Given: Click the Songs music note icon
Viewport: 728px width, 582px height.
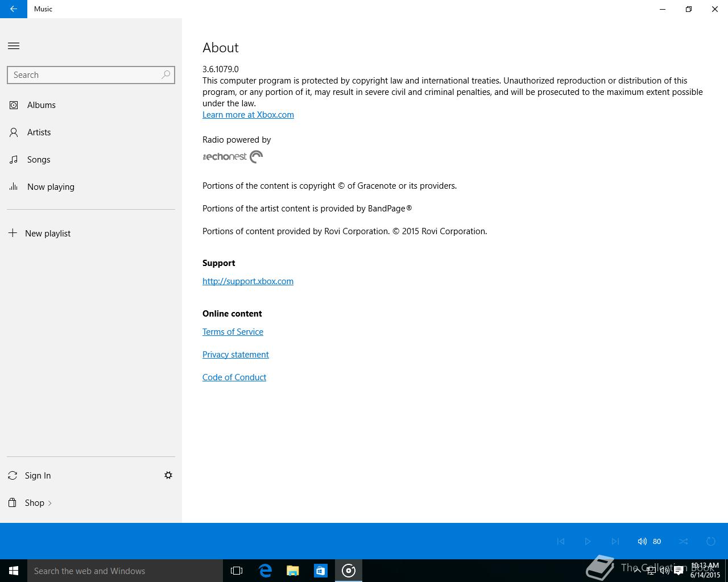Looking at the screenshot, I should click(x=14, y=160).
